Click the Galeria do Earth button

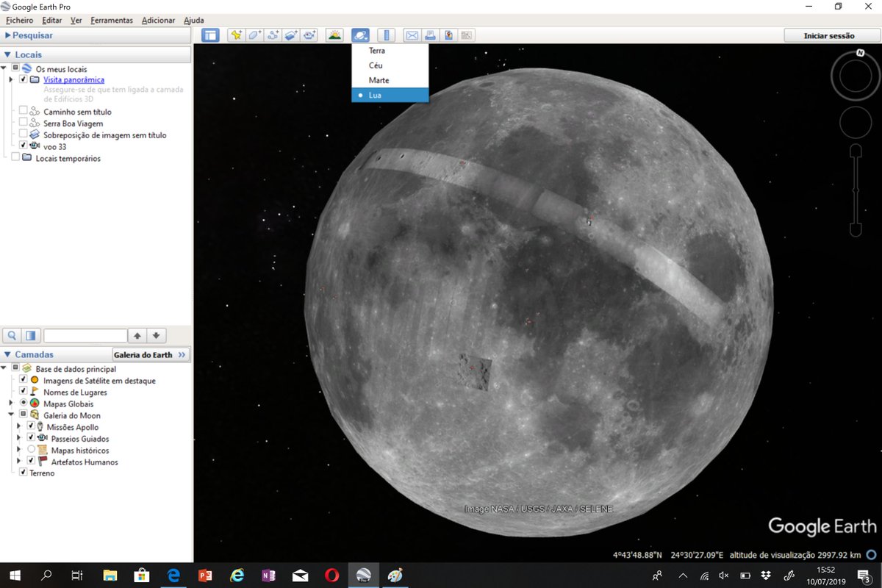(x=151, y=354)
